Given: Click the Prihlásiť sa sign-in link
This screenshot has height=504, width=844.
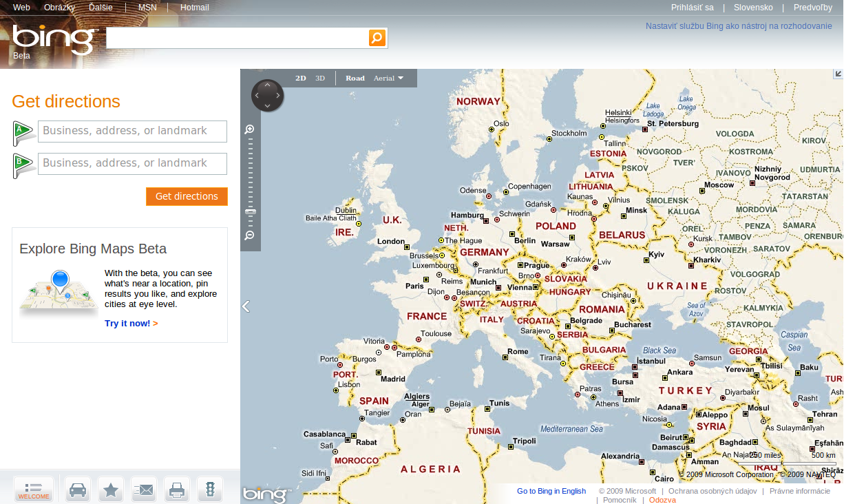Looking at the screenshot, I should [693, 8].
